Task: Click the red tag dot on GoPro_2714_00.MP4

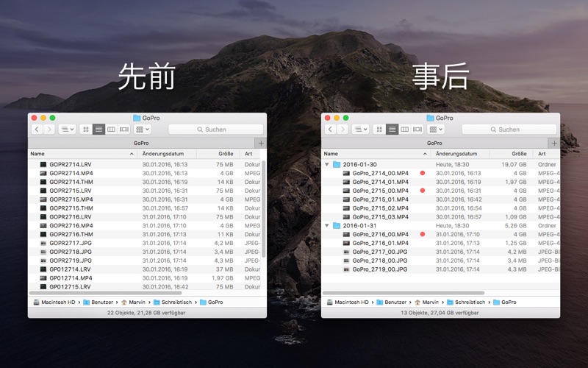Action: (423, 173)
